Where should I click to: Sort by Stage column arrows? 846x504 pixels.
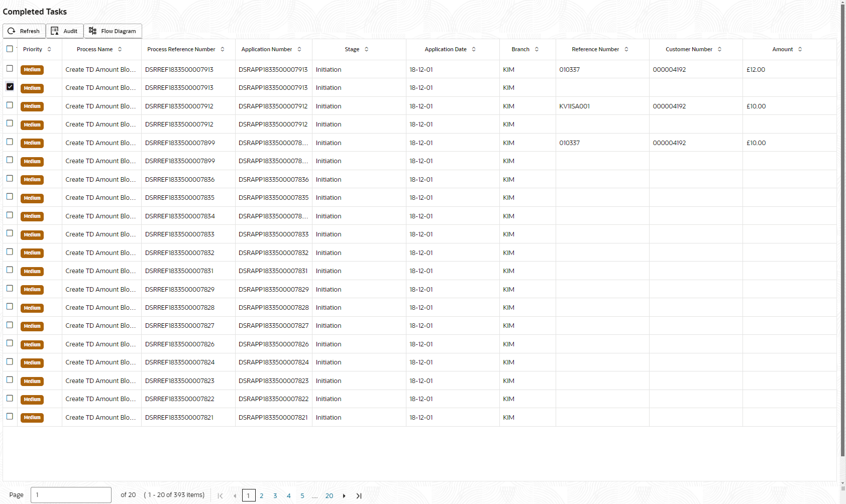(x=367, y=49)
